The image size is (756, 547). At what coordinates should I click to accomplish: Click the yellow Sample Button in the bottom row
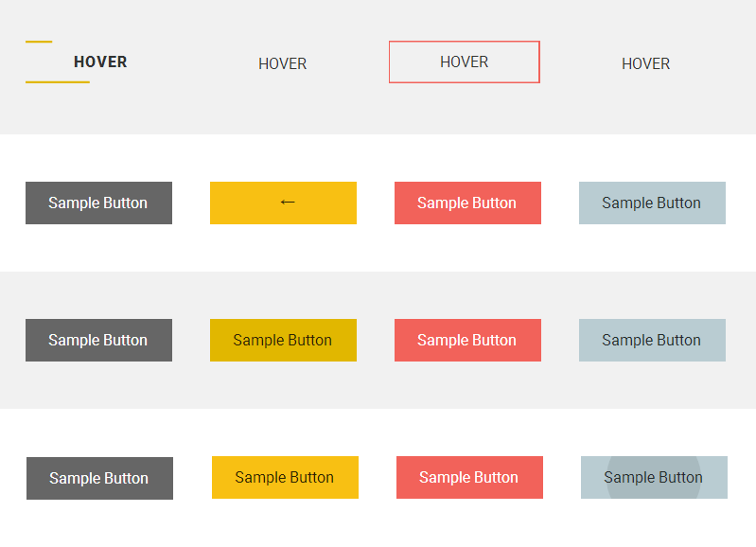tap(285, 477)
